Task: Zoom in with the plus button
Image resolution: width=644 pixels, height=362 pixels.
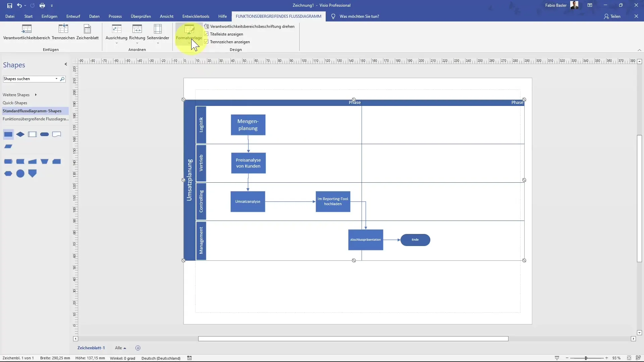Action: 607,358
